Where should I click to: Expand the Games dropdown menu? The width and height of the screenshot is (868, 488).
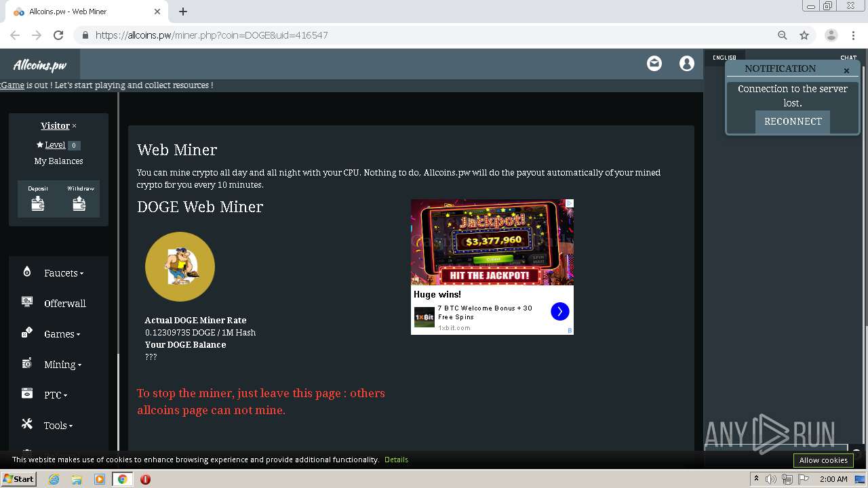coord(62,334)
